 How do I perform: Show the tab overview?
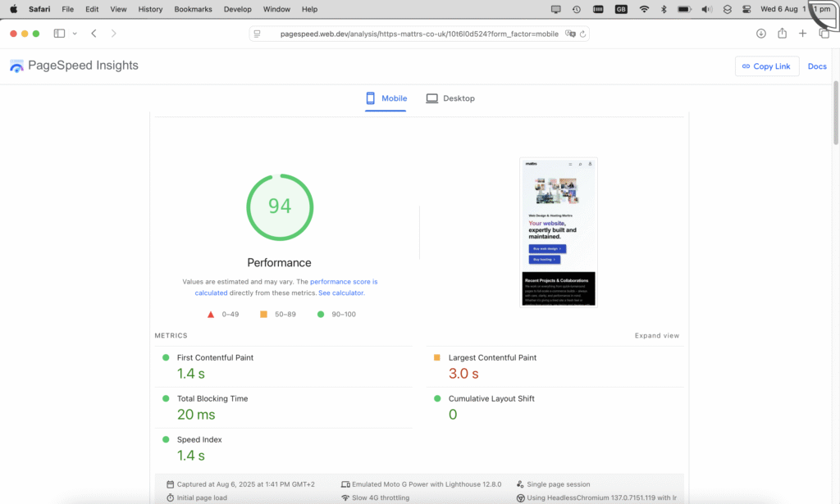click(824, 33)
